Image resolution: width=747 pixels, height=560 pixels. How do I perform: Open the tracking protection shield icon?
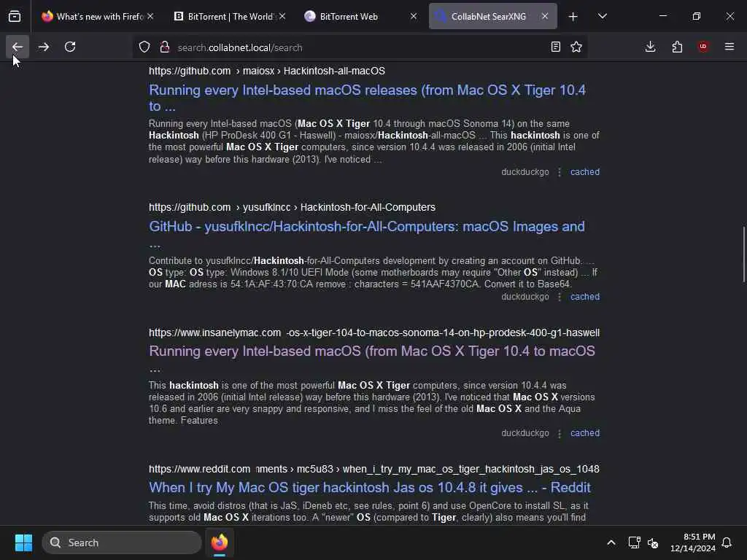[144, 47]
